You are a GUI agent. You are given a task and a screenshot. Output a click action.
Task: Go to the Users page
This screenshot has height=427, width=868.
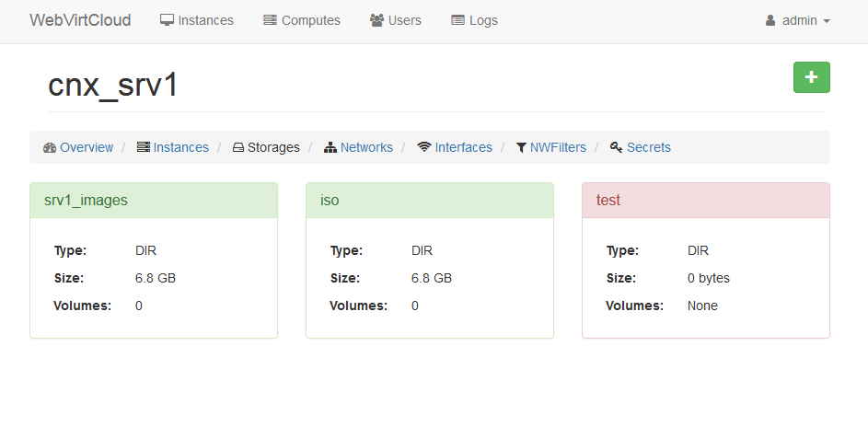(x=404, y=20)
